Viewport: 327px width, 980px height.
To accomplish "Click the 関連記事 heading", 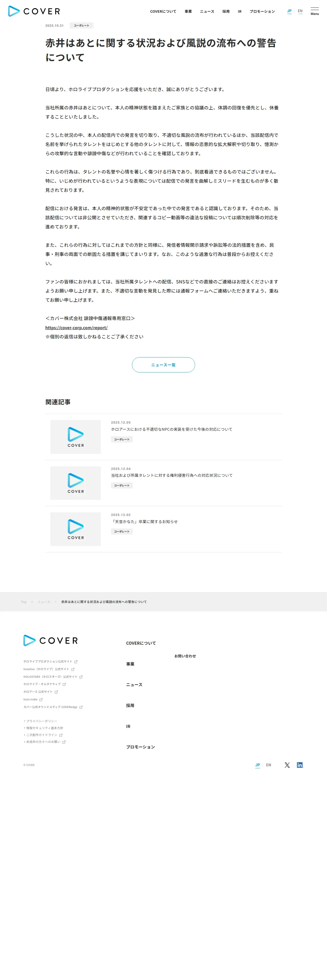I will click(x=58, y=402).
